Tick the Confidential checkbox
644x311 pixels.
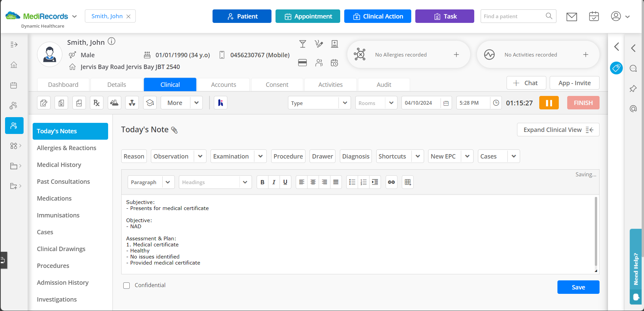[127, 286]
